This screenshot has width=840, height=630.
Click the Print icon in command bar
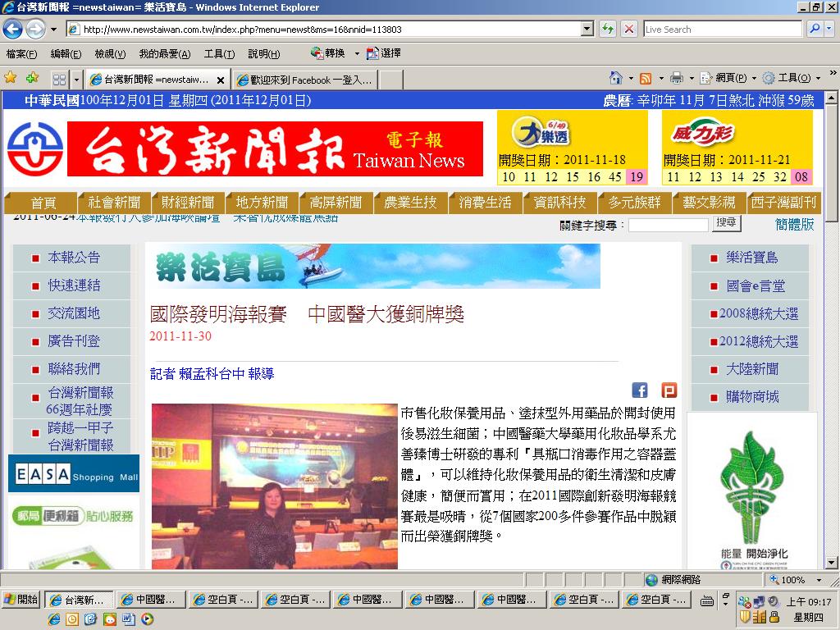pos(677,78)
